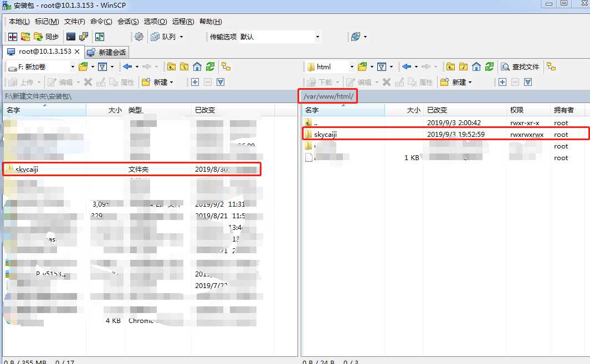Open remote filter dropdown arrow
The height and width of the screenshot is (364, 590).
click(x=391, y=67)
